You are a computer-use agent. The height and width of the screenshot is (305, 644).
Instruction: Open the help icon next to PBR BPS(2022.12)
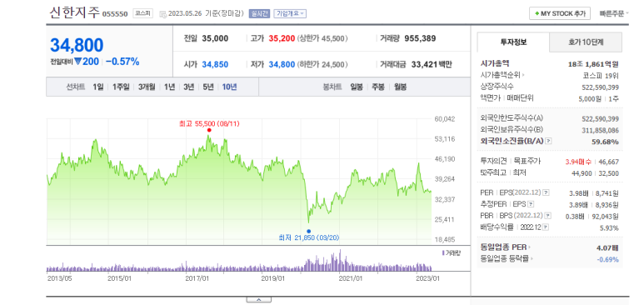point(547,215)
